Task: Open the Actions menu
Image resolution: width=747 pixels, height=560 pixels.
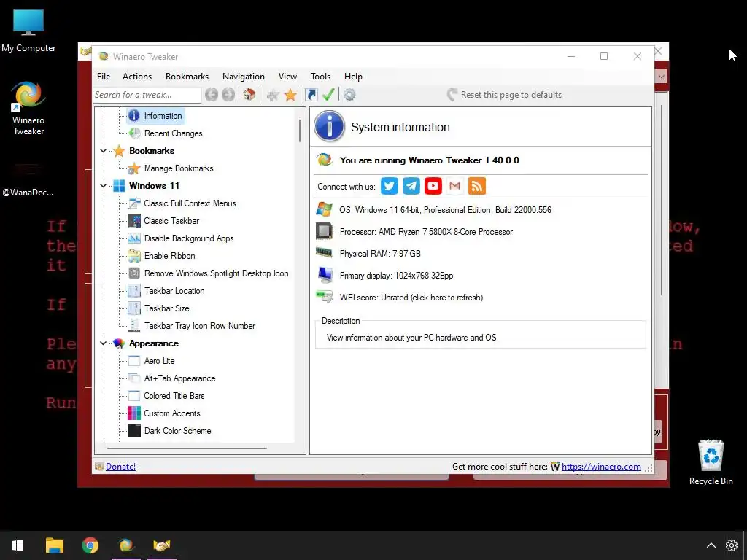Action: pos(137,76)
